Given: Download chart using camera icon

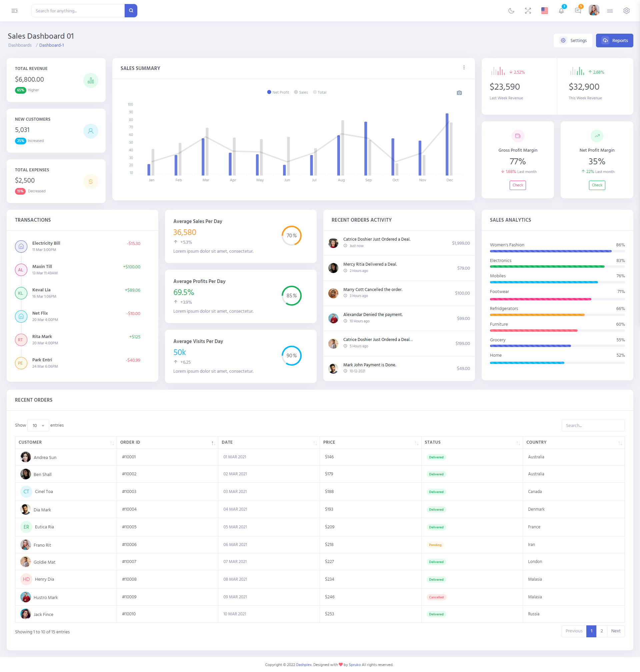Looking at the screenshot, I should coord(459,93).
